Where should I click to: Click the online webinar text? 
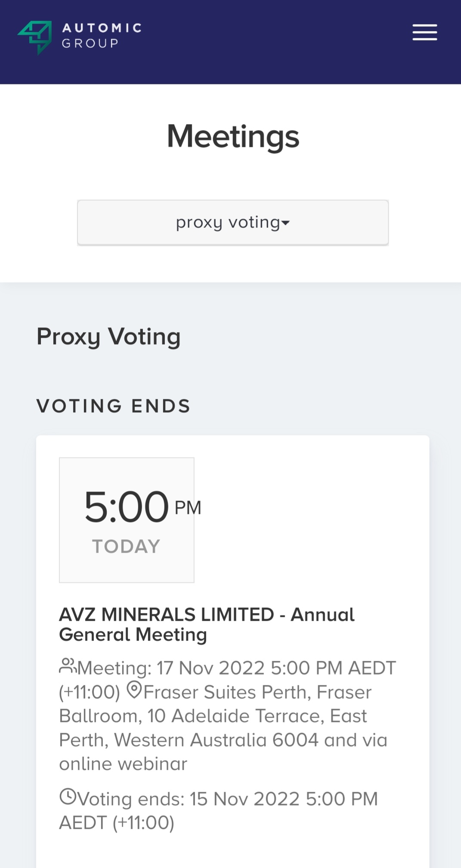tap(123, 764)
